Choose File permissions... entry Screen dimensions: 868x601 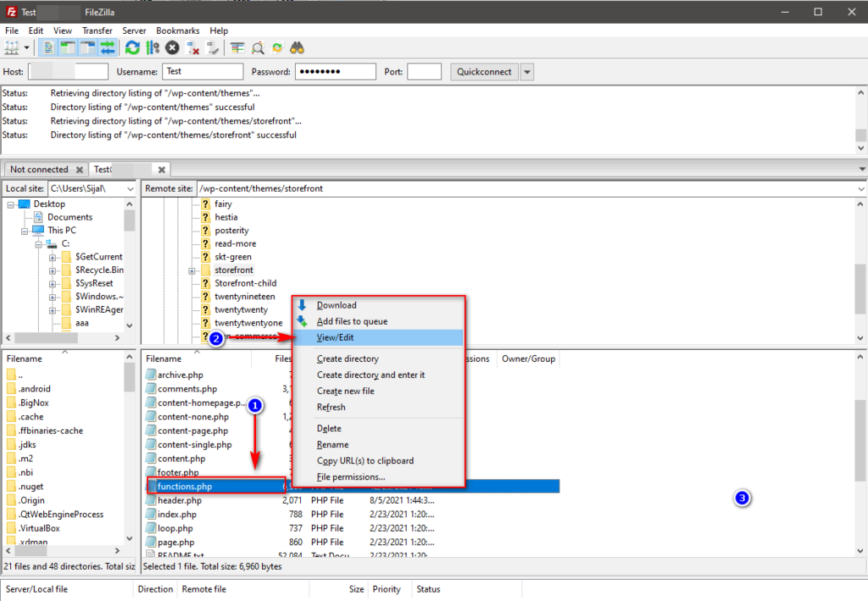point(379,476)
